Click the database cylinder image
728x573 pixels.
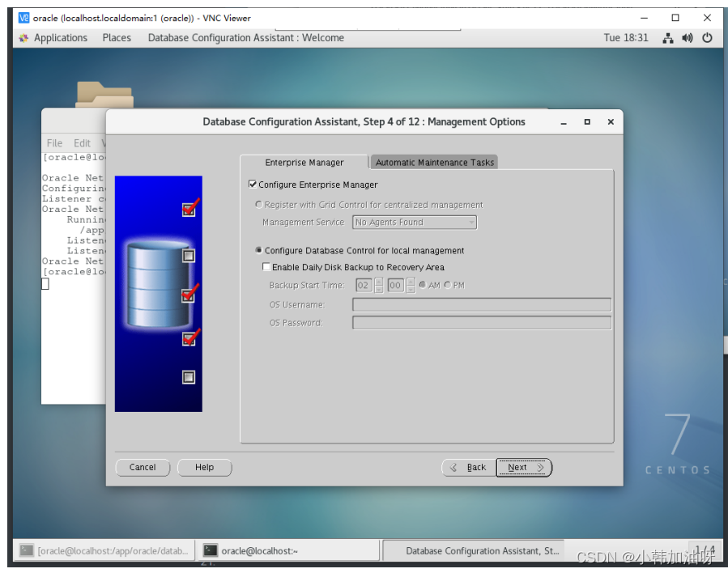click(x=159, y=284)
